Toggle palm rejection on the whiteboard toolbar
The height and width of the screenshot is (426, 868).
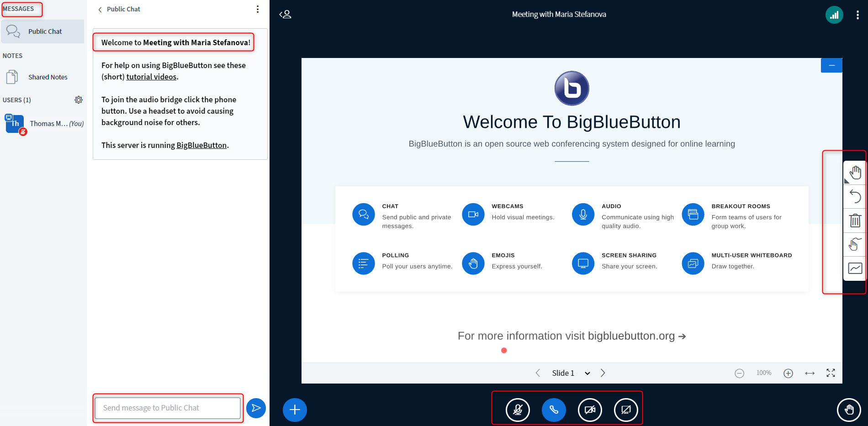[x=855, y=244]
